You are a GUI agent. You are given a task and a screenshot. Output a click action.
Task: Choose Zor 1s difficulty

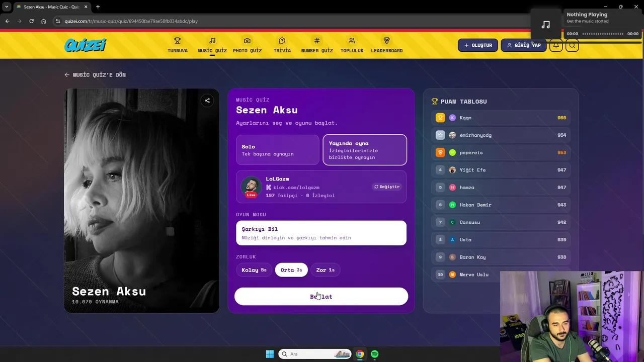point(325,270)
